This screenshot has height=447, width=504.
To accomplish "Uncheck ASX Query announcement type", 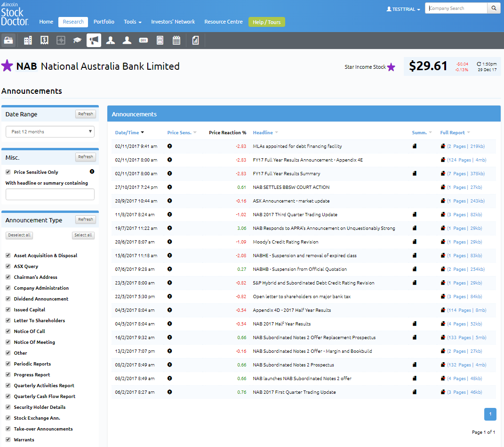I will tap(8, 267).
